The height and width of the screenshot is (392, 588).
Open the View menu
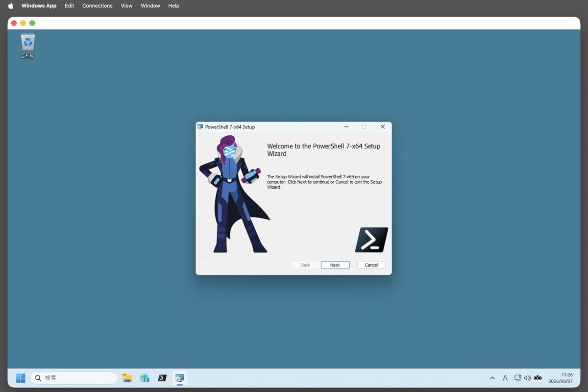tap(127, 6)
